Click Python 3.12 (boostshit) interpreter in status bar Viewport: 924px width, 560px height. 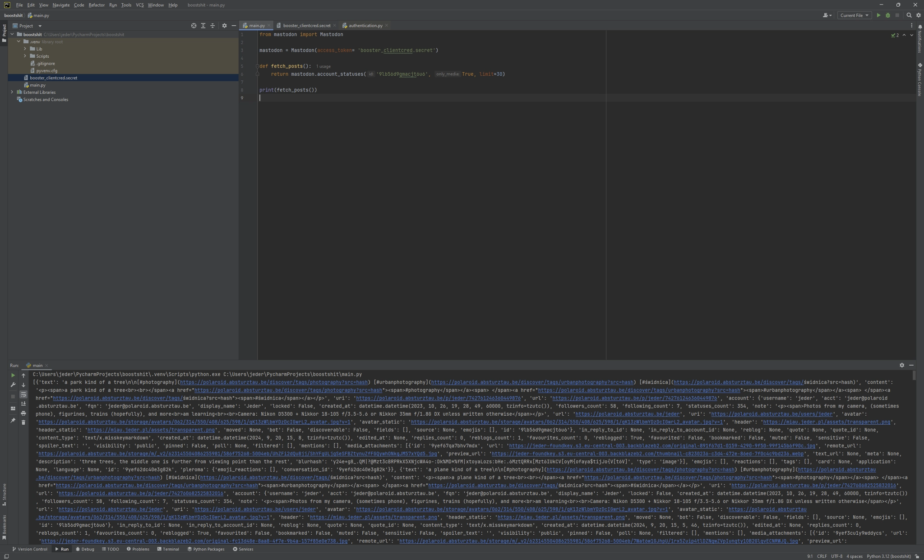coord(888,556)
